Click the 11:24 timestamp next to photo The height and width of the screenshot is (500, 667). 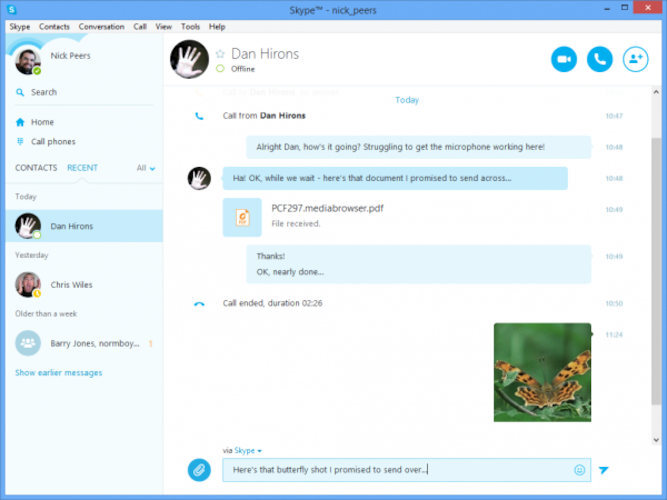[614, 335]
